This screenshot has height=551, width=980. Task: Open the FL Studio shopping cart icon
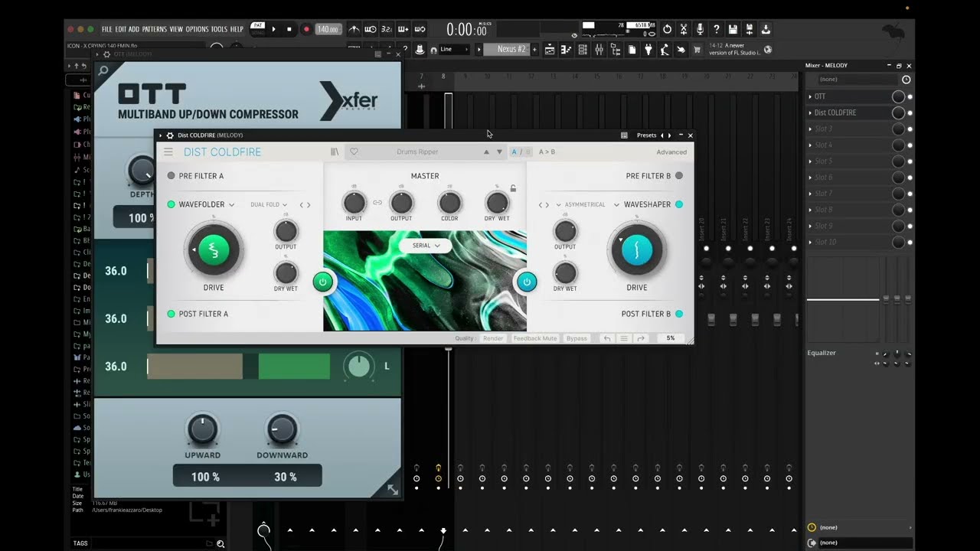(x=697, y=50)
